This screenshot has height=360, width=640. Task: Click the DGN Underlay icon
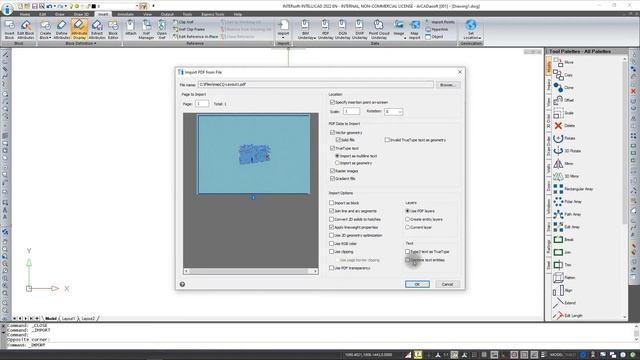[x=342, y=29]
